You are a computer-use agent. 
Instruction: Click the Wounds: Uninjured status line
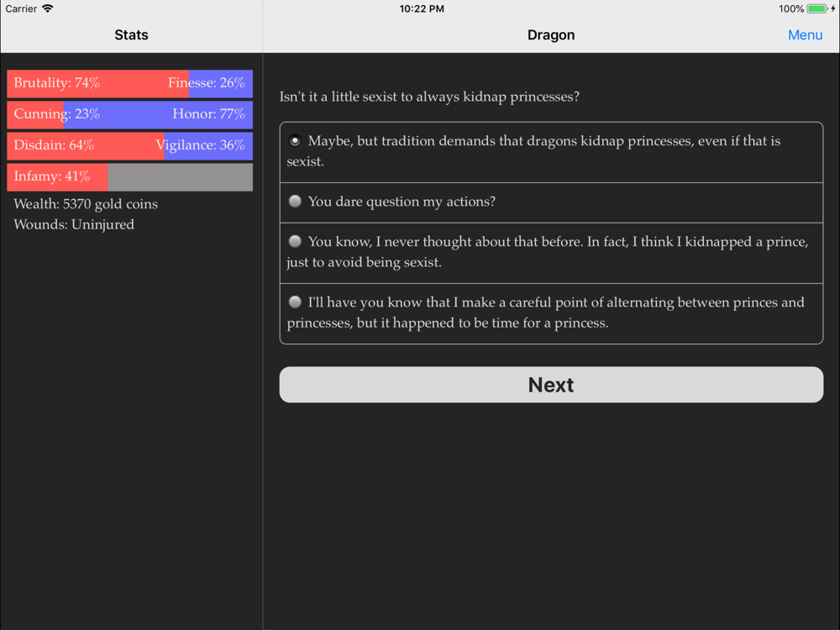coord(74,224)
